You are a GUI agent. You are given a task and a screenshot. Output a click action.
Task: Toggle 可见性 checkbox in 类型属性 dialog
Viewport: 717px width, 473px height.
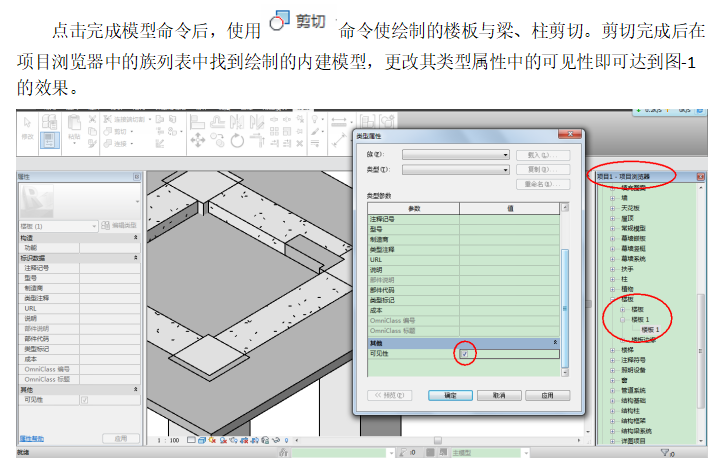tap(464, 354)
